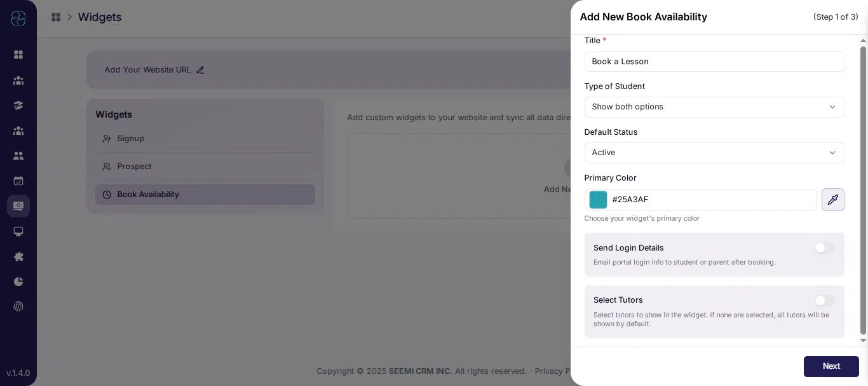Select the Signup widget menu item
The width and height of the screenshot is (868, 386).
tap(205, 139)
